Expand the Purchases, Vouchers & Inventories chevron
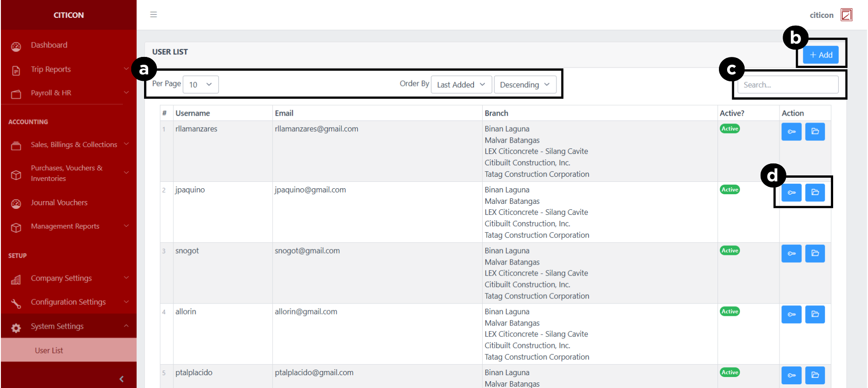 coord(126,173)
